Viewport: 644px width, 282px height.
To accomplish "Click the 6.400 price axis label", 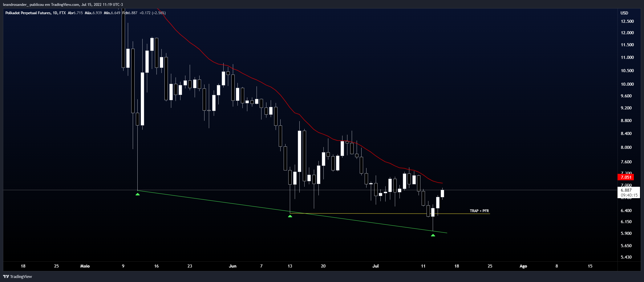I will click(626, 210).
